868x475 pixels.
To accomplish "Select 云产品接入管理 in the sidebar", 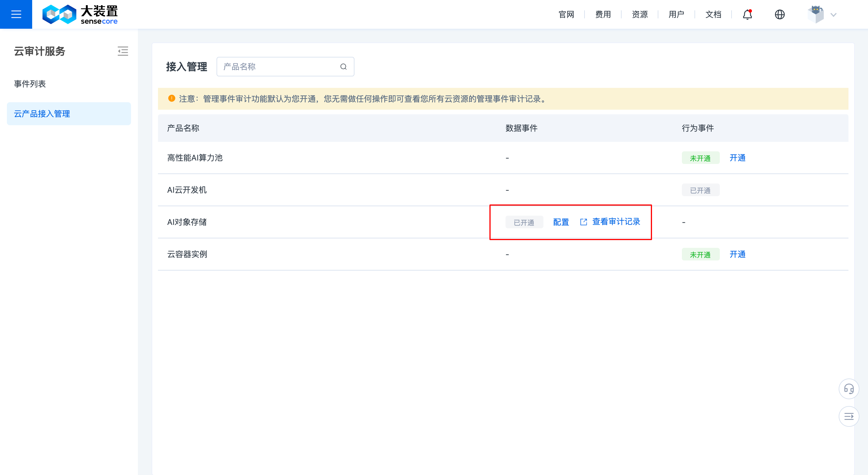I will 69,114.
